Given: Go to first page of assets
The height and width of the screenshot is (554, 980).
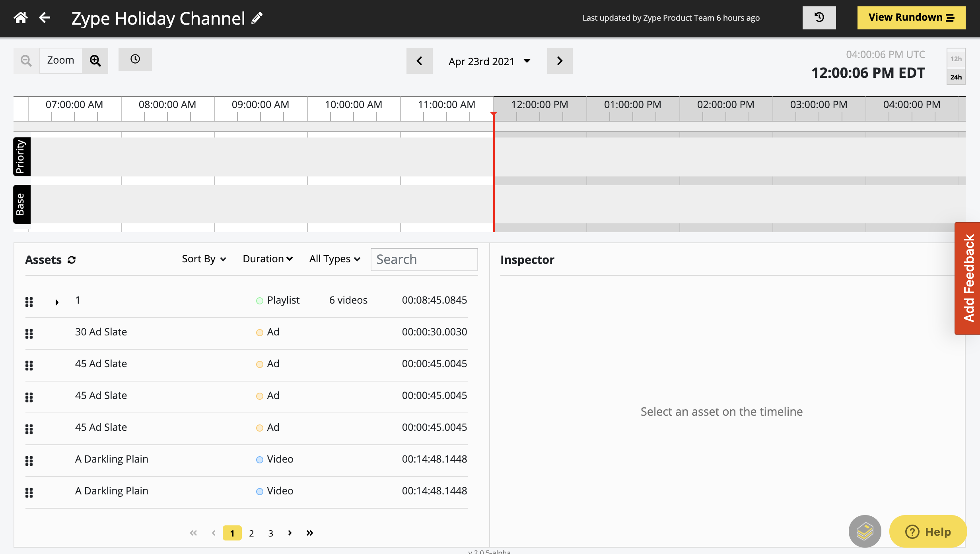Looking at the screenshot, I should pyautogui.click(x=193, y=533).
